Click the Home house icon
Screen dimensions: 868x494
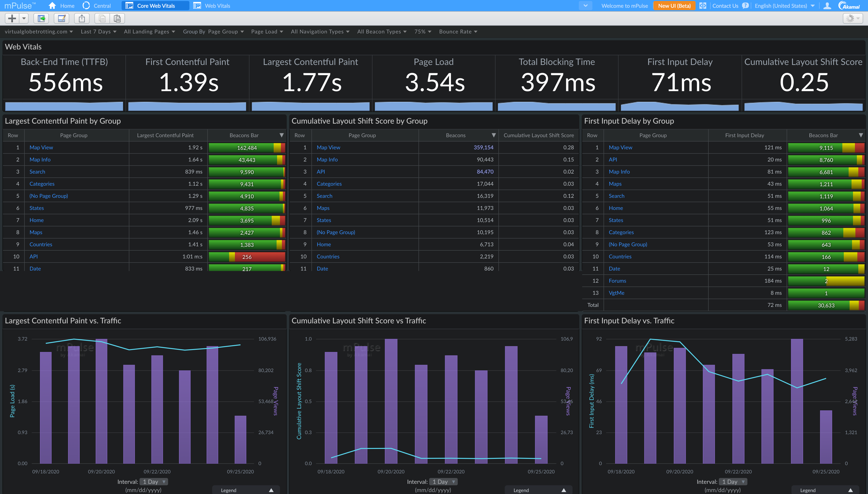52,6
